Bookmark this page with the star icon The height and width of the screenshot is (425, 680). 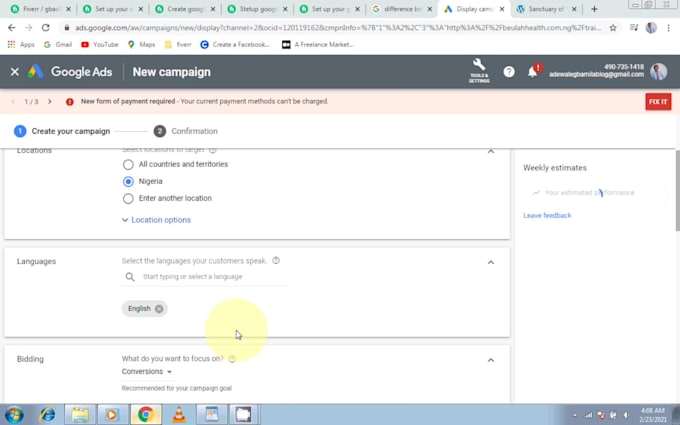(x=613, y=28)
